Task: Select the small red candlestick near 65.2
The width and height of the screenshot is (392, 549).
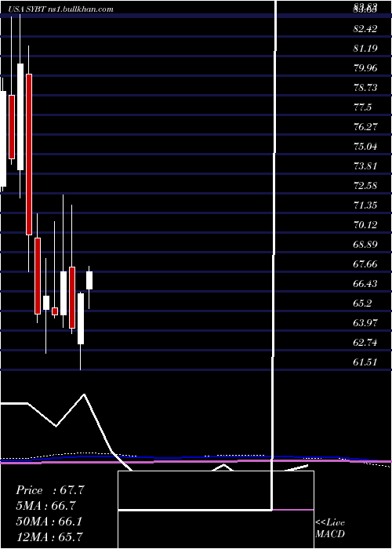Action: pyautogui.click(x=55, y=311)
